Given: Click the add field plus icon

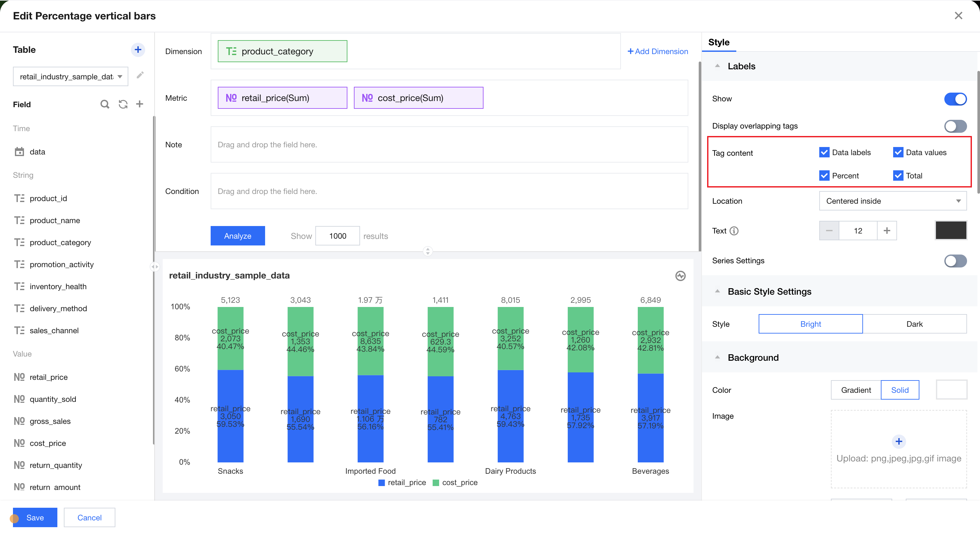Looking at the screenshot, I should point(140,104).
